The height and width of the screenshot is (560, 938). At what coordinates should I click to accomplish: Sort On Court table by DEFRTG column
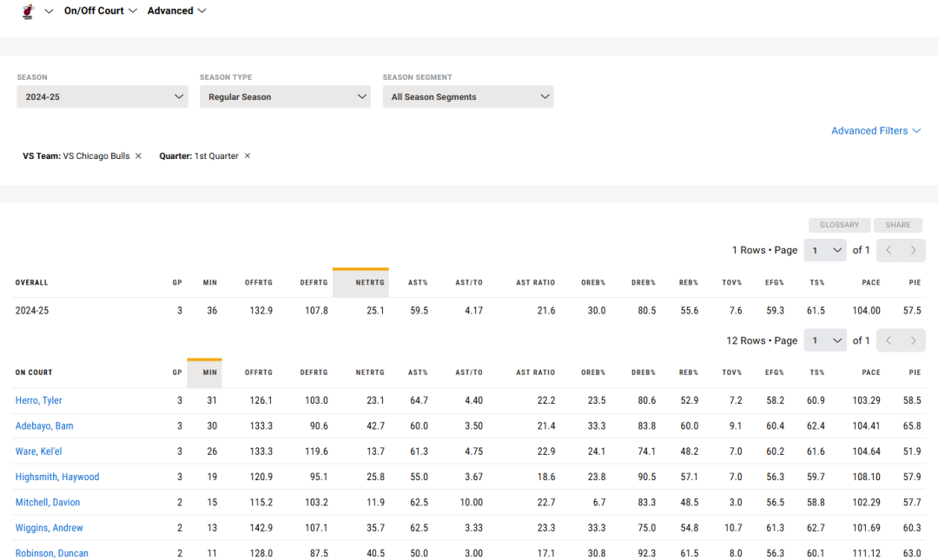[314, 372]
